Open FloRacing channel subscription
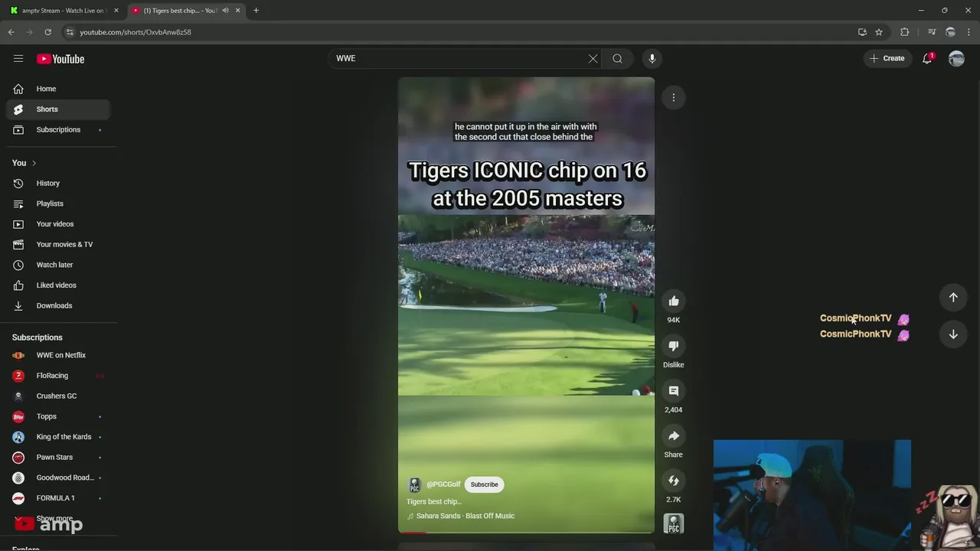This screenshot has width=980, height=551. coord(58,376)
